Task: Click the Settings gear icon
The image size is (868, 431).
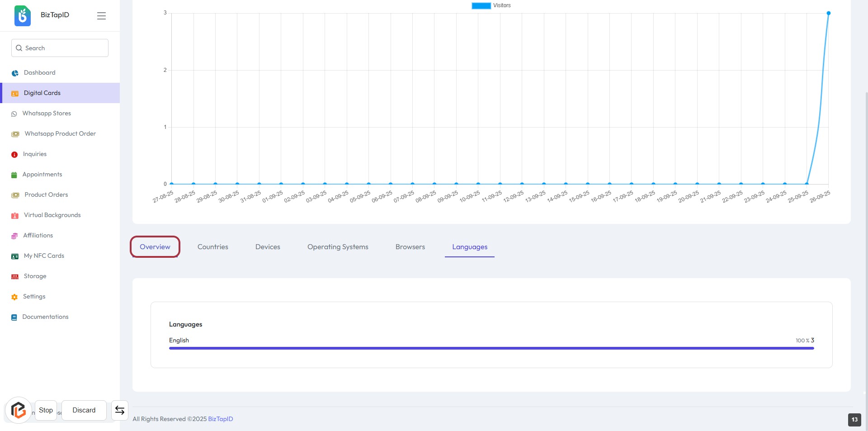Action: click(x=14, y=297)
